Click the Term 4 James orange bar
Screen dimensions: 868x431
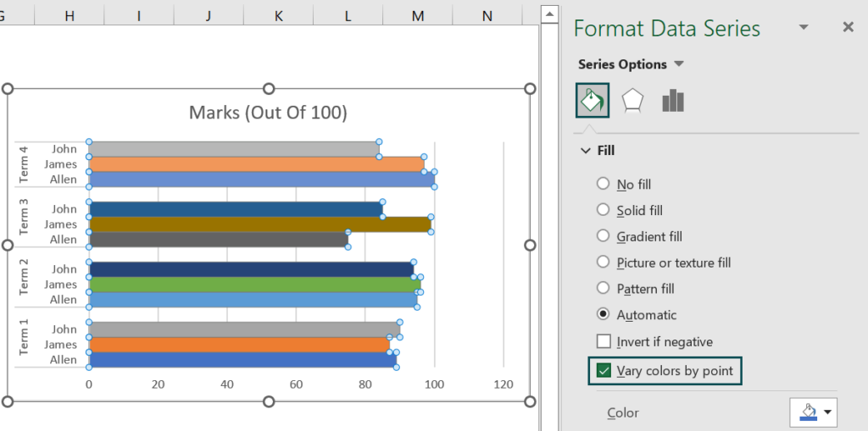click(x=256, y=164)
